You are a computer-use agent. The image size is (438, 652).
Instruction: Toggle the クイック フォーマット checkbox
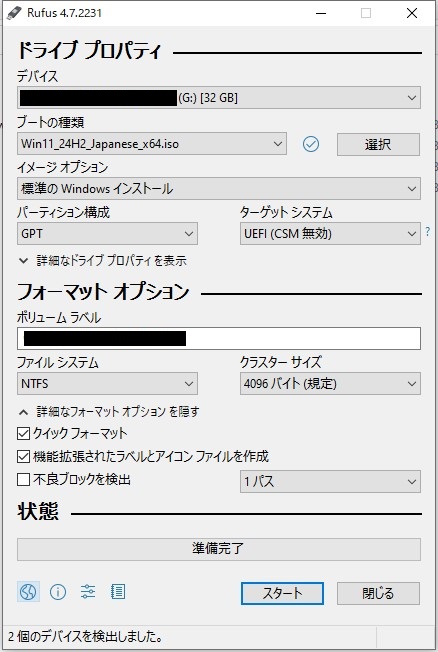[23, 434]
